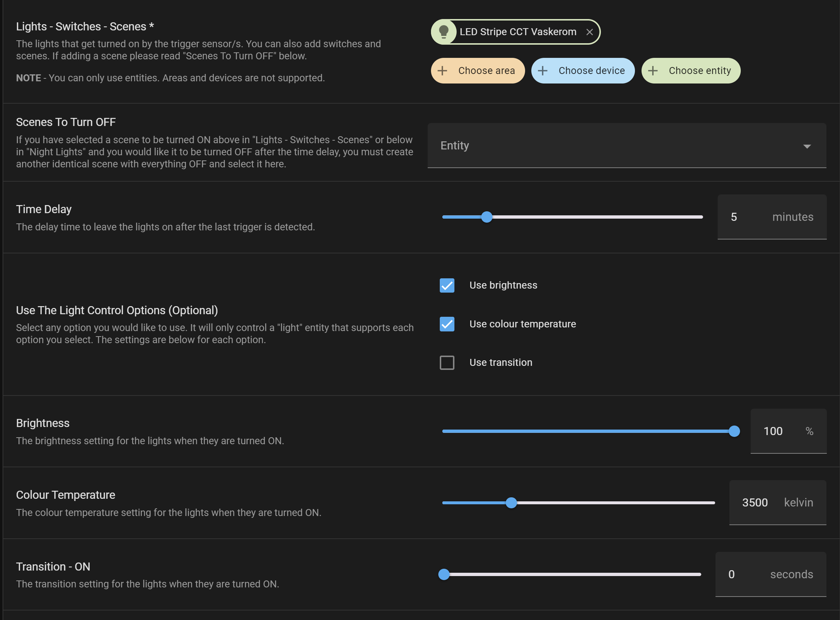Remove LED Stripe CCT Vaskerom entity chip
The width and height of the screenshot is (840, 620).
[590, 32]
